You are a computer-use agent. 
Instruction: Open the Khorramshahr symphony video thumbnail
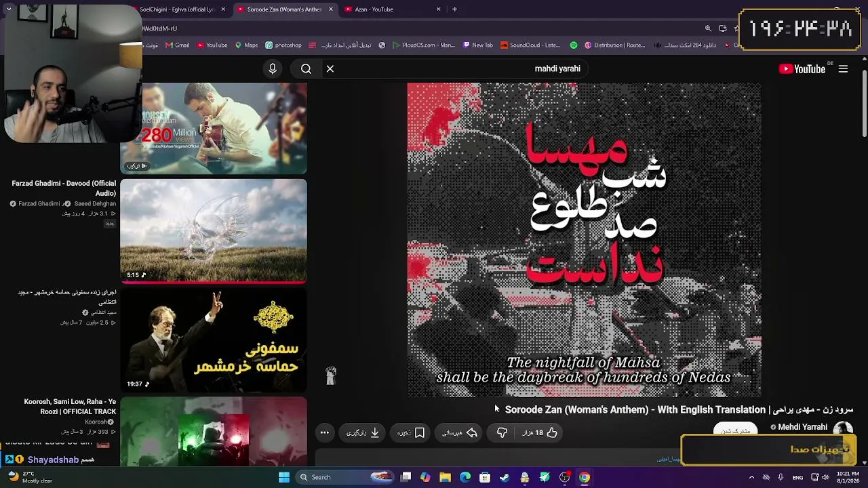click(x=214, y=341)
